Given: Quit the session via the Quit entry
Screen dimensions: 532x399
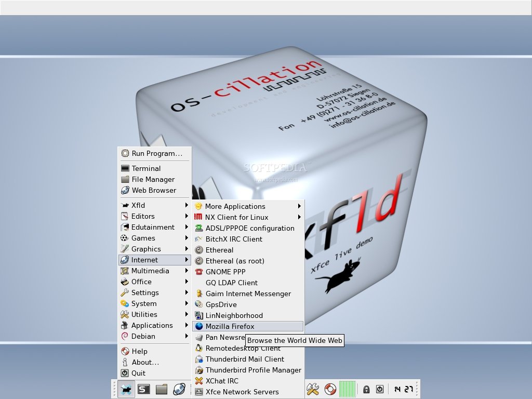Looking at the screenshot, I should (139, 373).
